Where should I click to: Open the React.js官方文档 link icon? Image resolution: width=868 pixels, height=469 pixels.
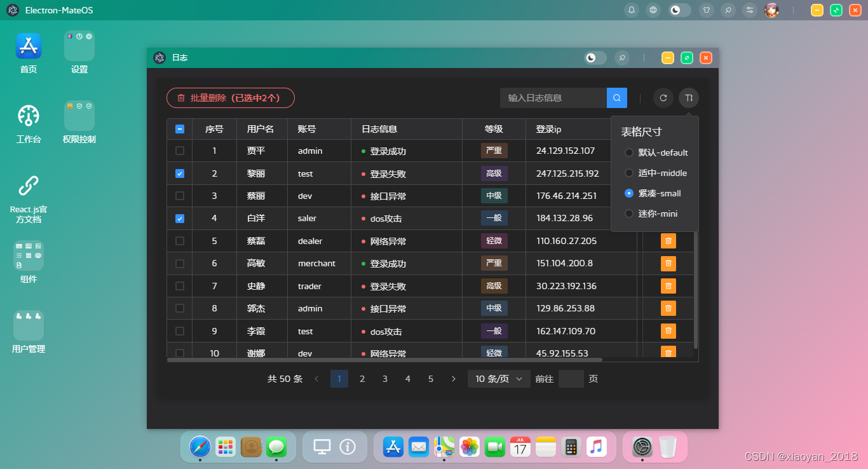click(29, 186)
